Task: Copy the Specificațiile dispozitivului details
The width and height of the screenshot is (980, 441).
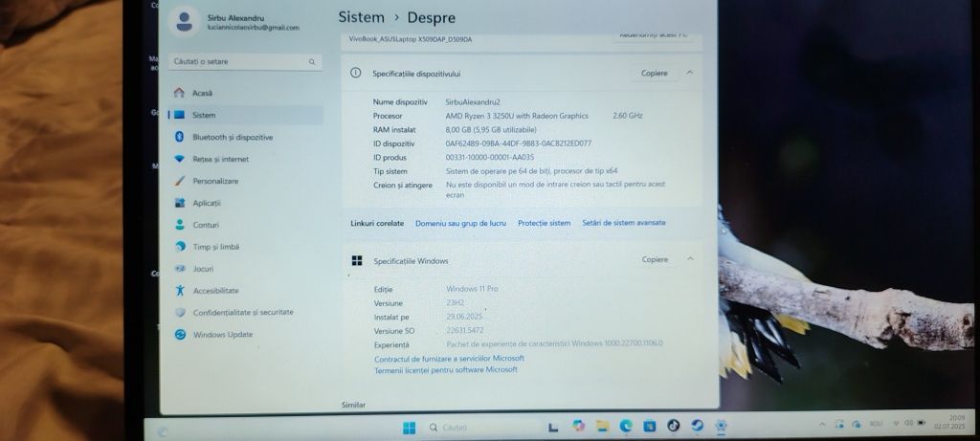Action: (655, 73)
